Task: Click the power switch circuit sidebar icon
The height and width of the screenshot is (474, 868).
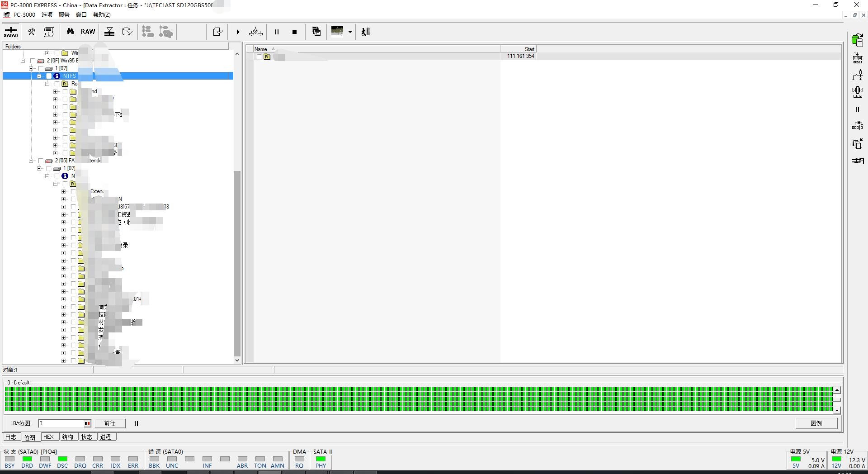Action: click(x=858, y=75)
